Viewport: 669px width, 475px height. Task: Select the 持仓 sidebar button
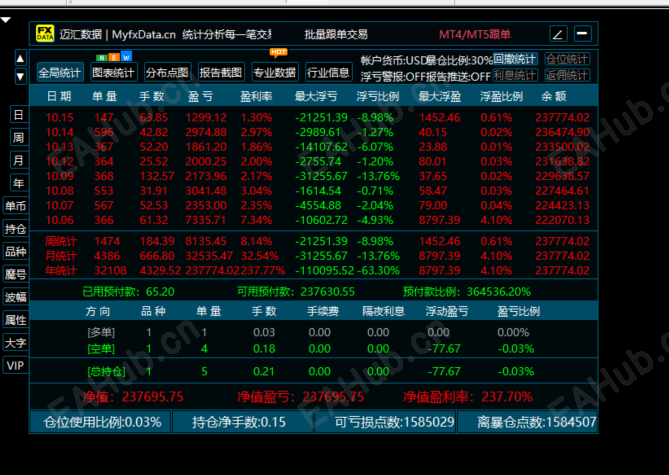tap(16, 229)
